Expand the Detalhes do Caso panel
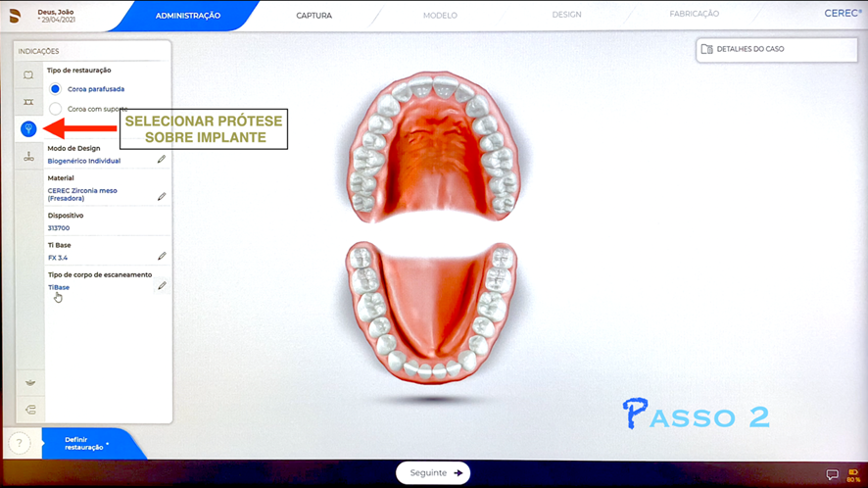This screenshot has width=868, height=488. click(x=775, y=49)
